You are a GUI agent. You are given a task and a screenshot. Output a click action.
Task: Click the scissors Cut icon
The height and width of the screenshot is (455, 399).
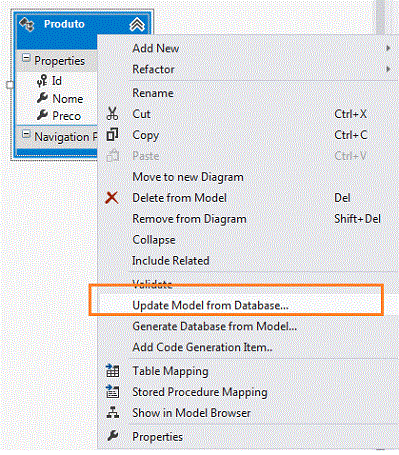click(x=112, y=114)
